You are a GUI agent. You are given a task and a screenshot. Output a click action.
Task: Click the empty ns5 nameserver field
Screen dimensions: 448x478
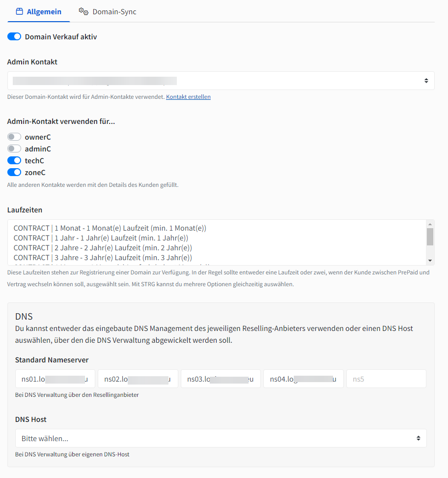pyautogui.click(x=386, y=379)
